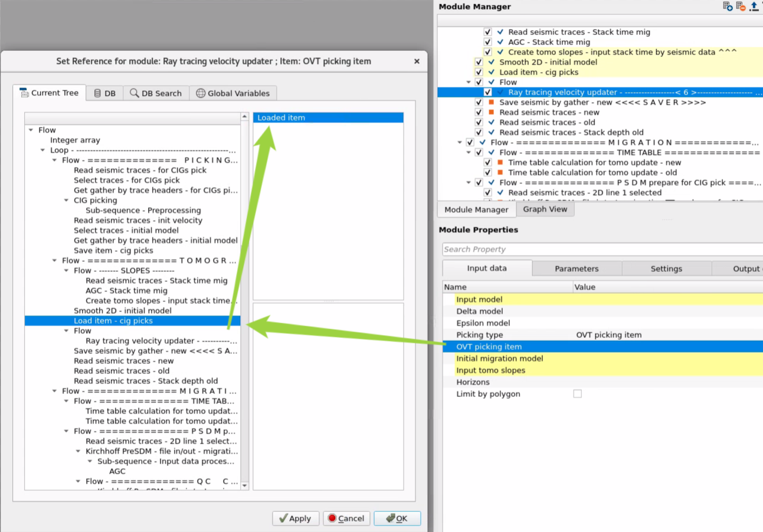Click the upload arrow icon in Module Manager

[x=754, y=6]
